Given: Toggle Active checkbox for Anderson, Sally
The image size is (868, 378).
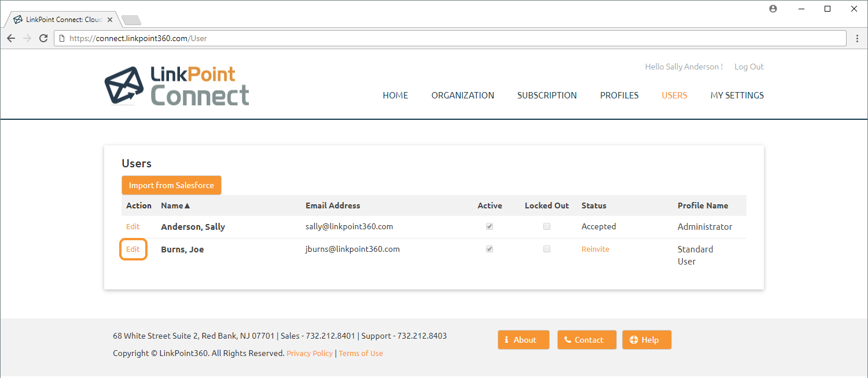Looking at the screenshot, I should (x=490, y=226).
